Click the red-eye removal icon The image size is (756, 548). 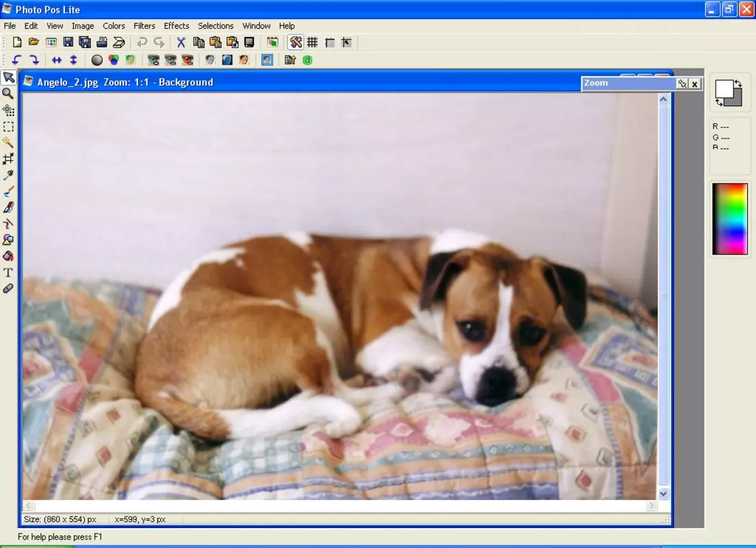point(188,60)
